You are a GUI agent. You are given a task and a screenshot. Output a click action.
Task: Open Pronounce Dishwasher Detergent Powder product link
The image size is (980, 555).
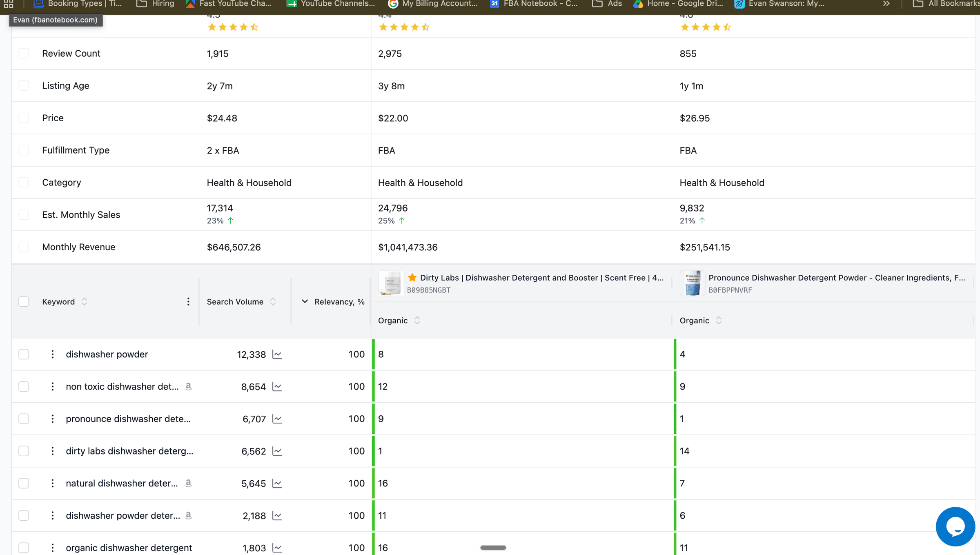836,277
